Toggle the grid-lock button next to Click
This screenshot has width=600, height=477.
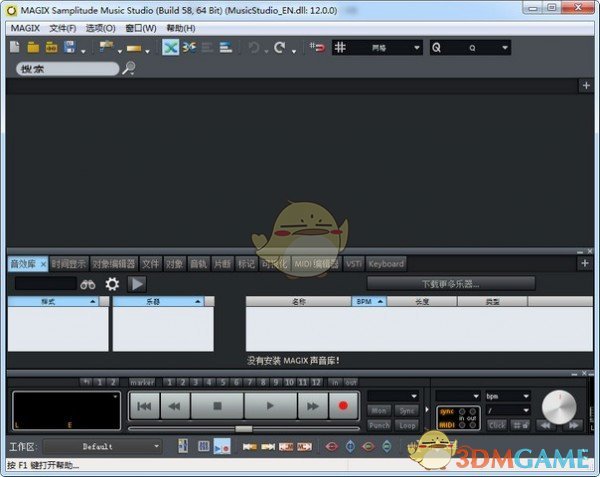[x=520, y=425]
